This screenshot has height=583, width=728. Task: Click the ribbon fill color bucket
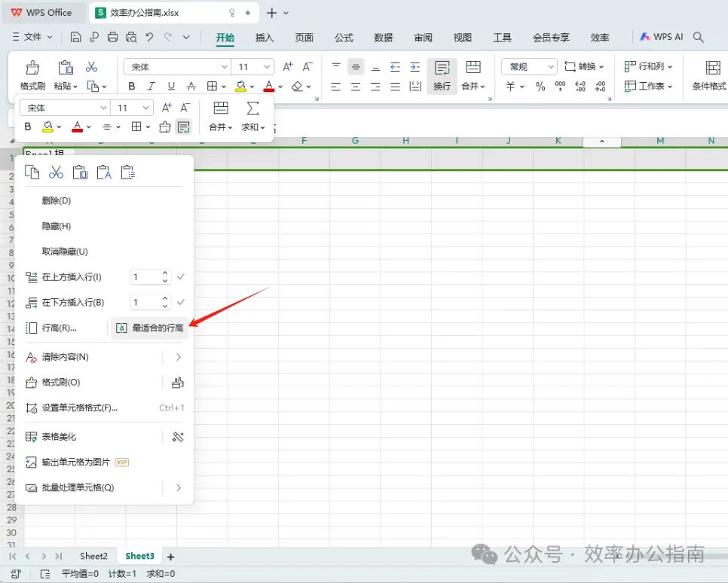(240, 87)
